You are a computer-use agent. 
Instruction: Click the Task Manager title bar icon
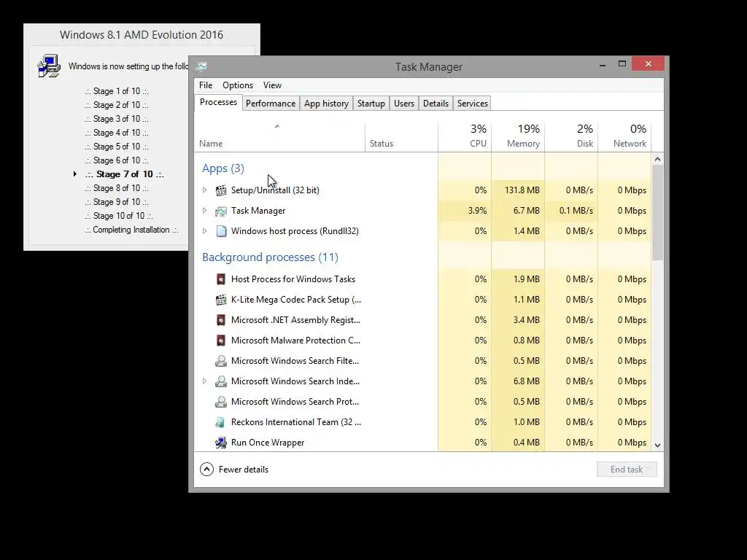click(x=201, y=66)
